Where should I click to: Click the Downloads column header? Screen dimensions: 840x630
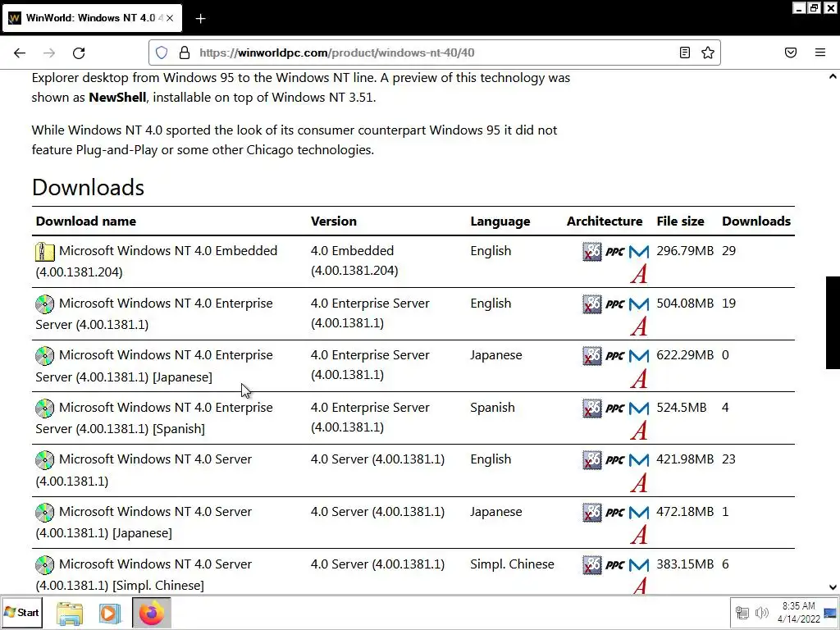756,221
